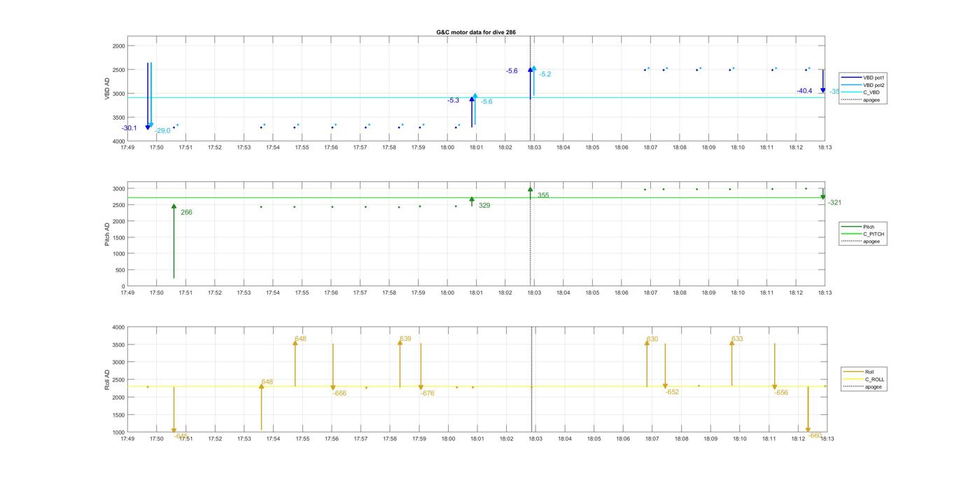The image size is (980, 485).
Task: Click the "633" roll data label
Action: (x=737, y=339)
